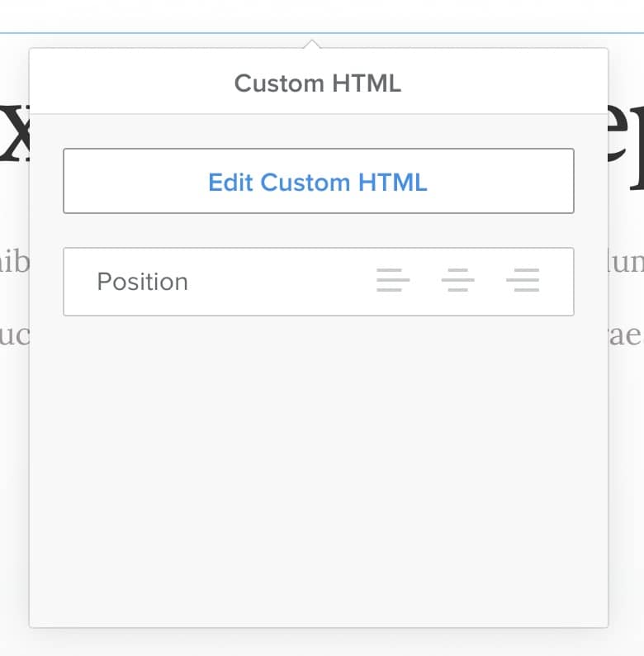Click paragraph text right of the Position row
The height and width of the screenshot is (656, 644).
tap(626, 264)
